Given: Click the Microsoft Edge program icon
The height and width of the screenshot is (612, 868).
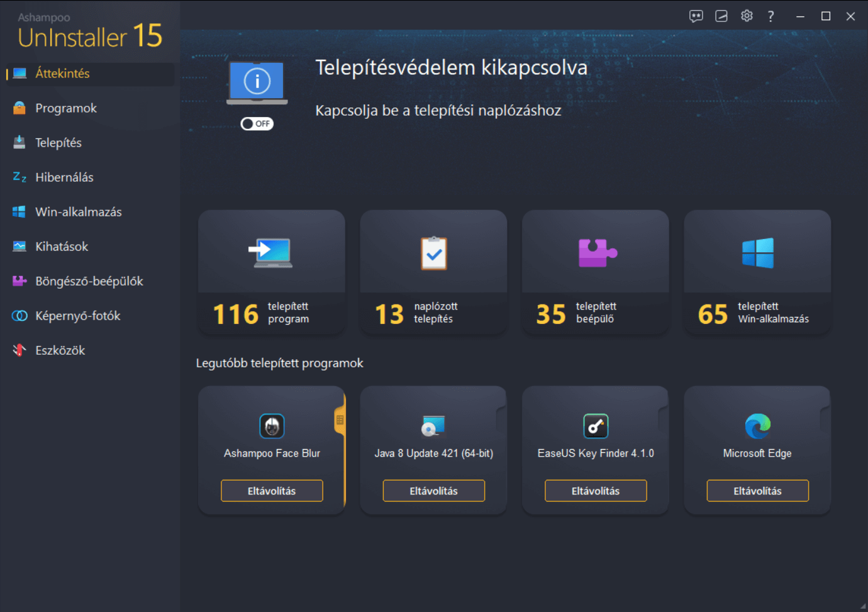Looking at the screenshot, I should tap(757, 426).
